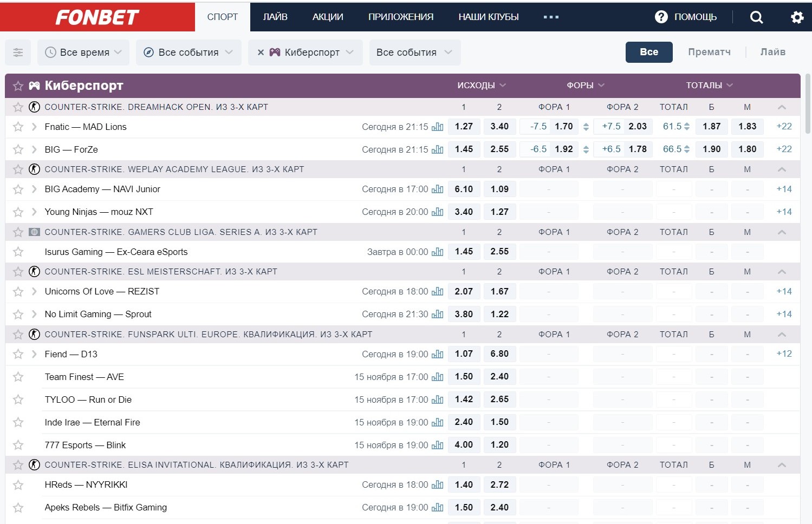Open the Все время time dropdown
Viewport: 812px width, 524px height.
(x=83, y=53)
